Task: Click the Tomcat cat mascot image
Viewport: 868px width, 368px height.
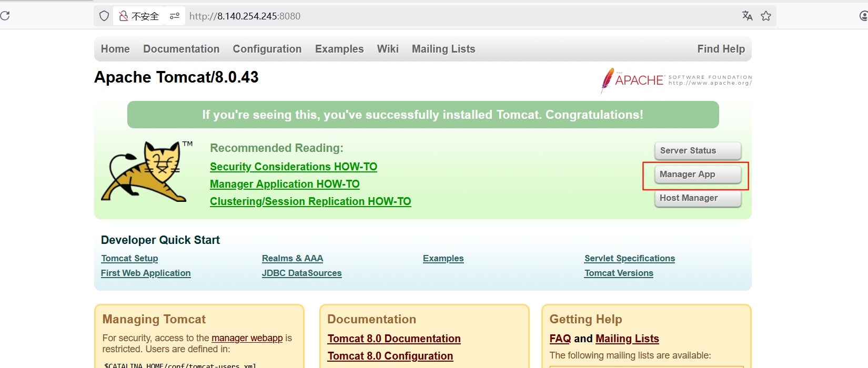Action: point(147,172)
